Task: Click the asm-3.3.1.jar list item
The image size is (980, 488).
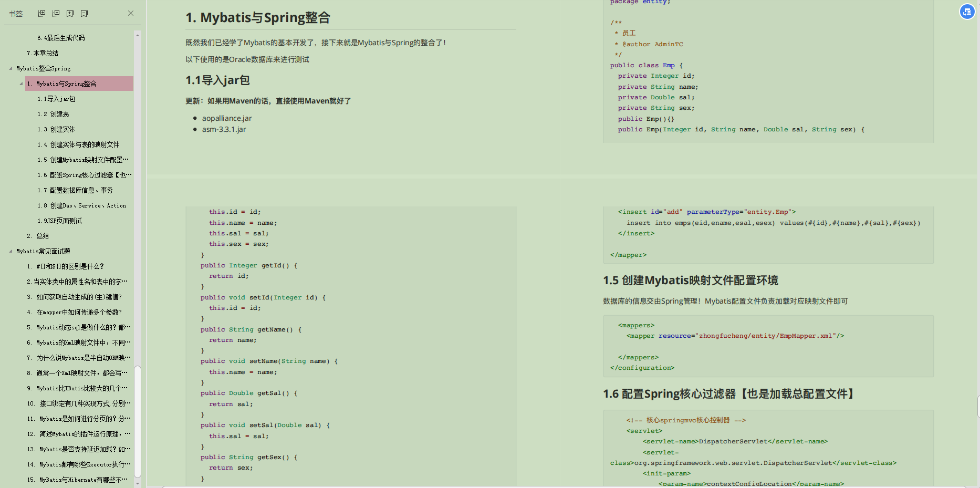Action: (224, 129)
